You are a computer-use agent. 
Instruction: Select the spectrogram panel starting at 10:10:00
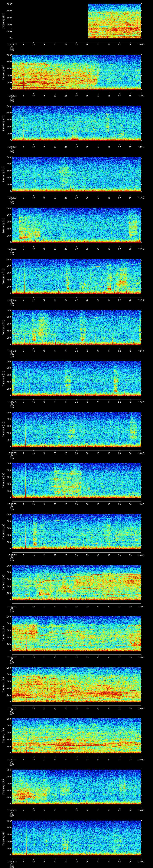[x=76, y=72]
